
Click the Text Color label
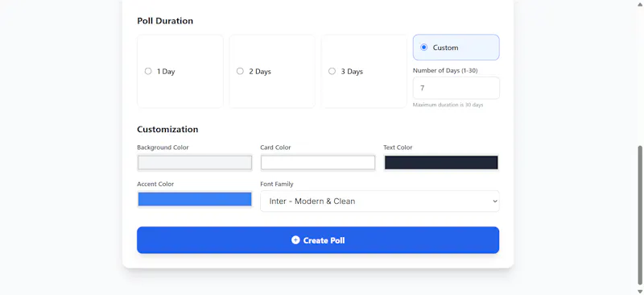(x=398, y=147)
